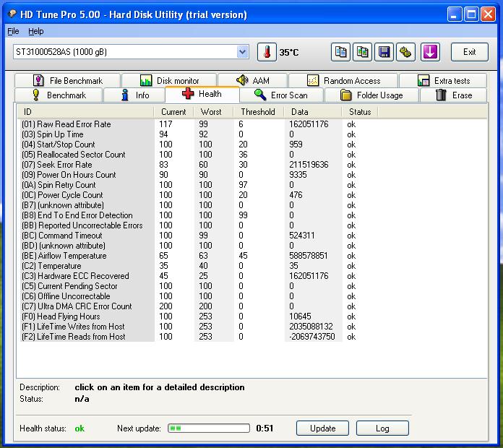Click the Update button
Image resolution: width=503 pixels, height=448 pixels.
click(x=322, y=428)
